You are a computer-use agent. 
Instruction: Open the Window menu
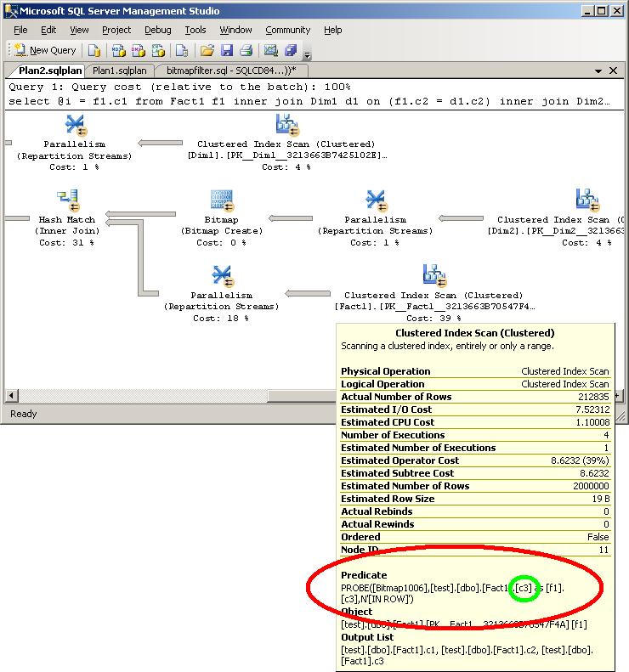coord(235,30)
